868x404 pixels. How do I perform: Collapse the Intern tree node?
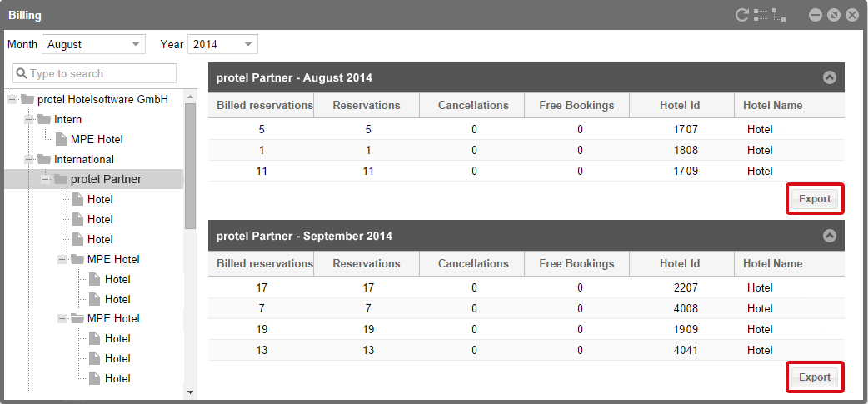click(x=29, y=120)
